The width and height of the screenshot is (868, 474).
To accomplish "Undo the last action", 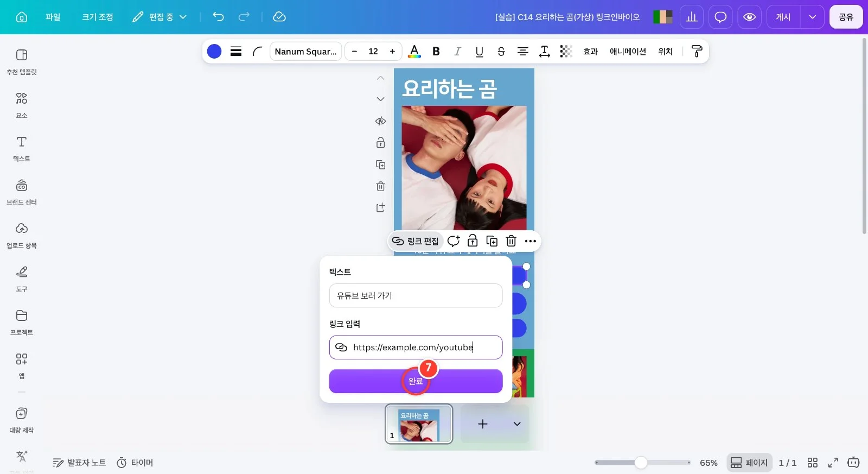I will (x=218, y=17).
